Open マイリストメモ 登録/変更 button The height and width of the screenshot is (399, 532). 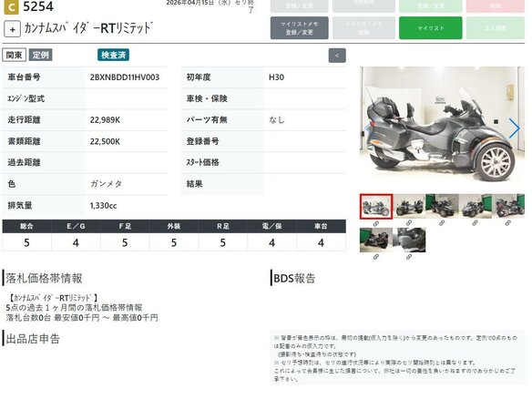(299, 28)
